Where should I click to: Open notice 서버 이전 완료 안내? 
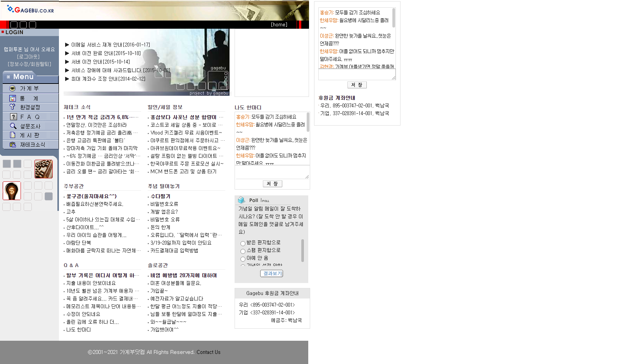click(106, 53)
